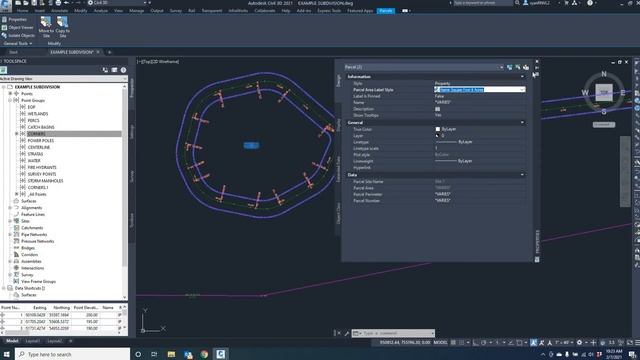Click the N compass direction on ViewCube
Viewport: 640px width, 360px height.
pos(604,74)
